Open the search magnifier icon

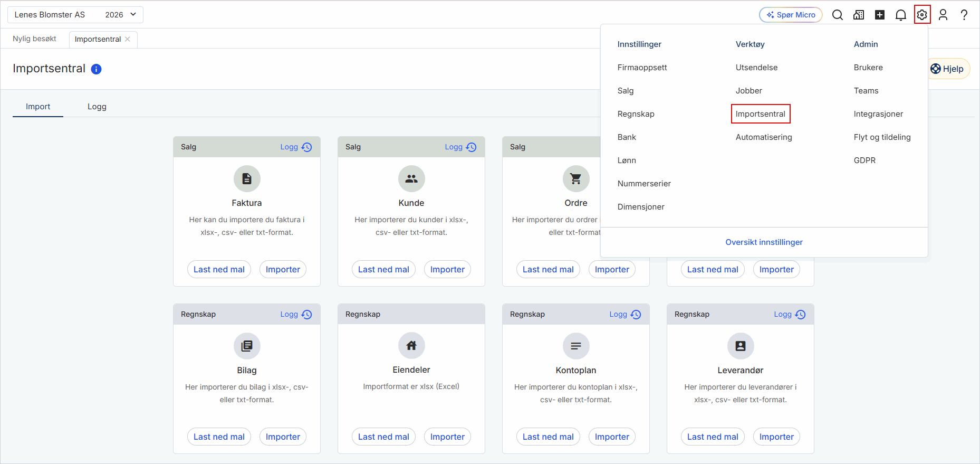(x=837, y=15)
